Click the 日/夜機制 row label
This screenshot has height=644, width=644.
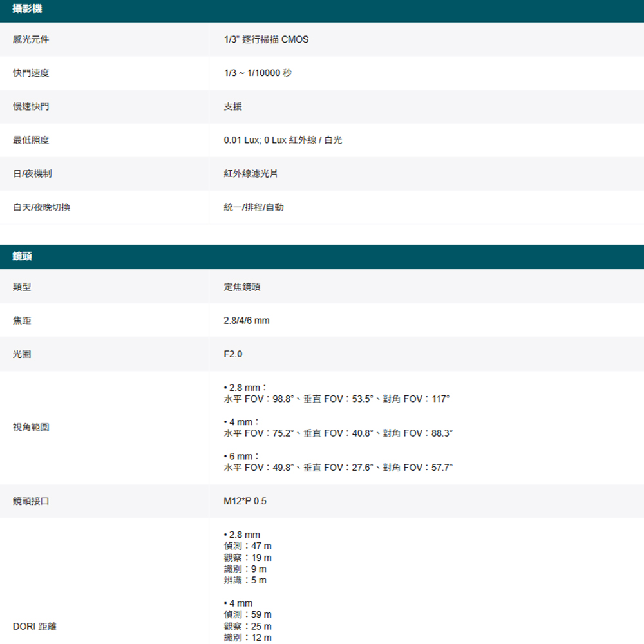[x=32, y=174]
